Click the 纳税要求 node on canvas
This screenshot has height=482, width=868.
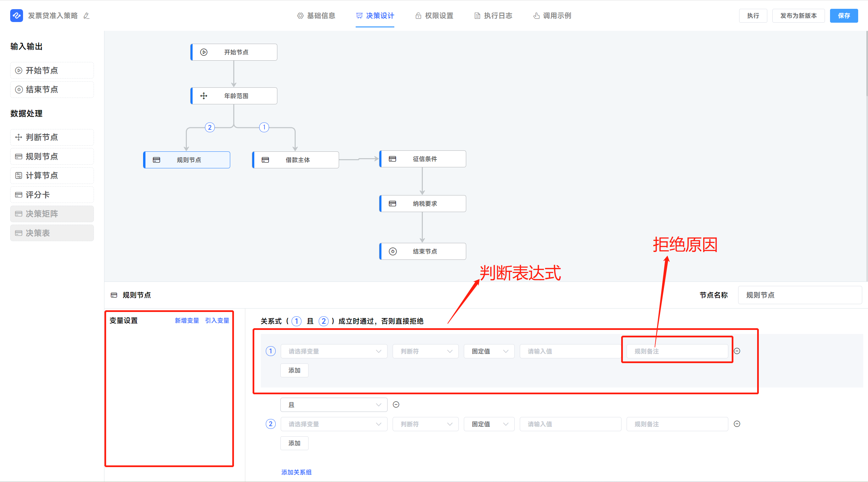pyautogui.click(x=422, y=204)
